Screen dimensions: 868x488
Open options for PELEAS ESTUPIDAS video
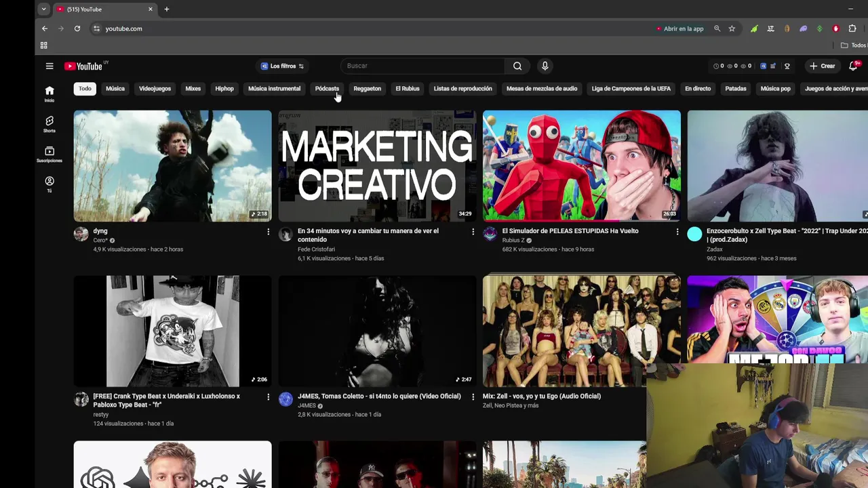(677, 232)
